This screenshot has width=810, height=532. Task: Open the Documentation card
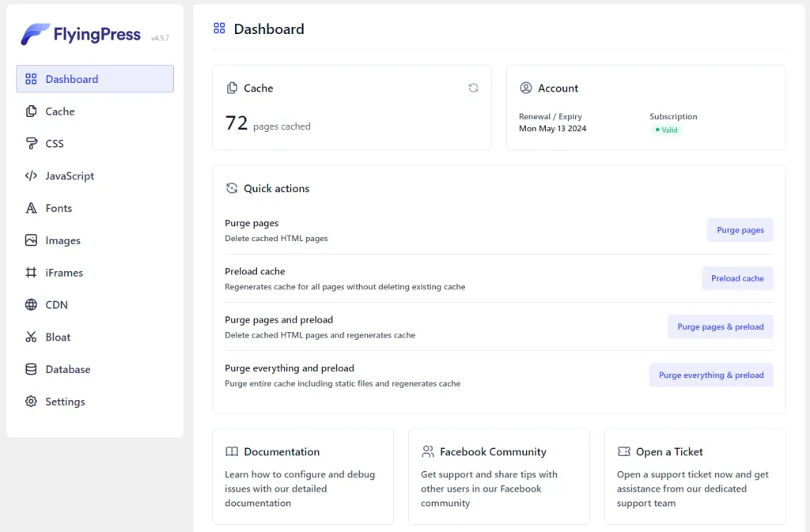click(x=302, y=476)
